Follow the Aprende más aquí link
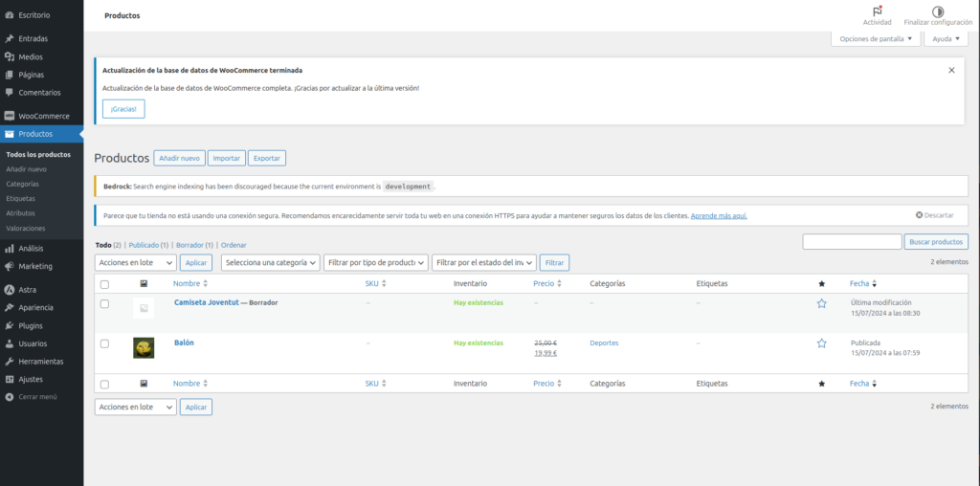Viewport: 980px width, 486px height. (x=719, y=215)
